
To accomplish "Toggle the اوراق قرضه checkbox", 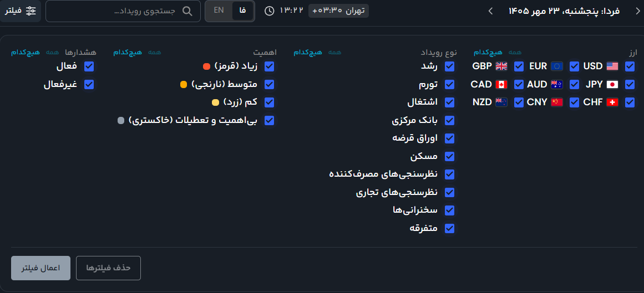I will pos(450,138).
